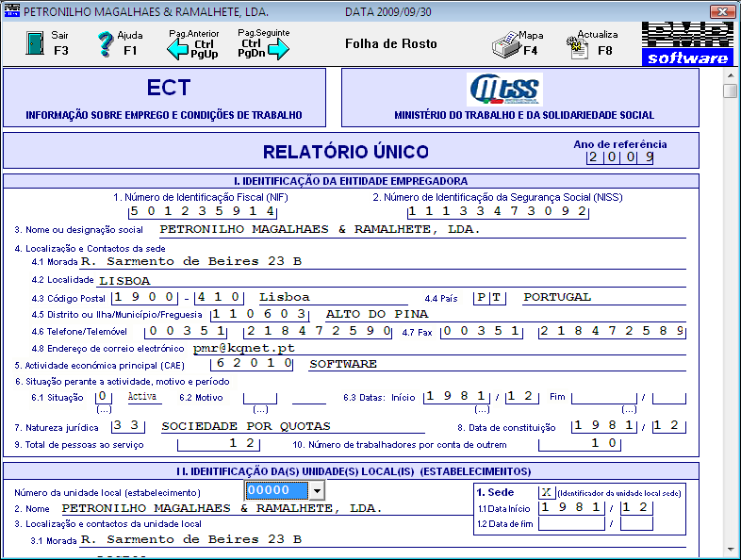Click the 4.2 Localidade field
Viewport: 741px width, 560px height.
[x=392, y=281]
